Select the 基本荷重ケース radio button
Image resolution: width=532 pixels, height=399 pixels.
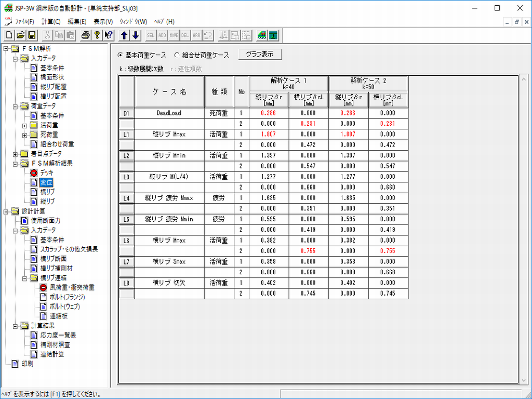(121, 55)
